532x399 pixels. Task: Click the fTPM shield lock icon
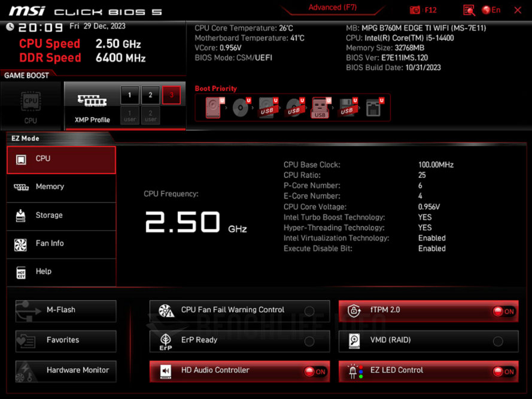[354, 310]
